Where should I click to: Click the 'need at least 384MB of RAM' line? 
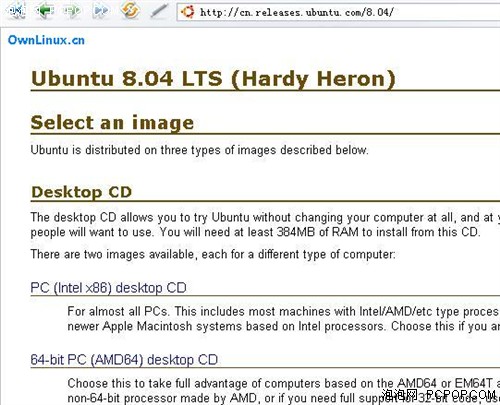[255, 232]
